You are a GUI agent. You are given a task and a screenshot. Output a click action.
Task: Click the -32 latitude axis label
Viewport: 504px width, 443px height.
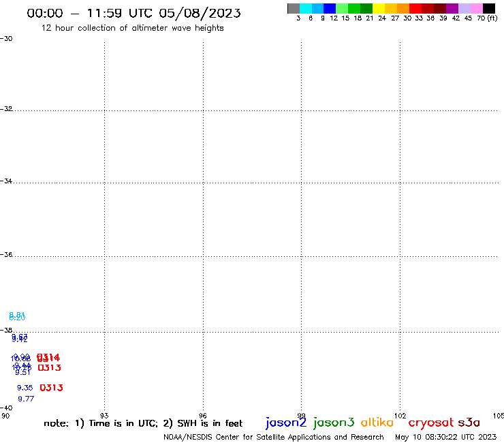[6, 109]
